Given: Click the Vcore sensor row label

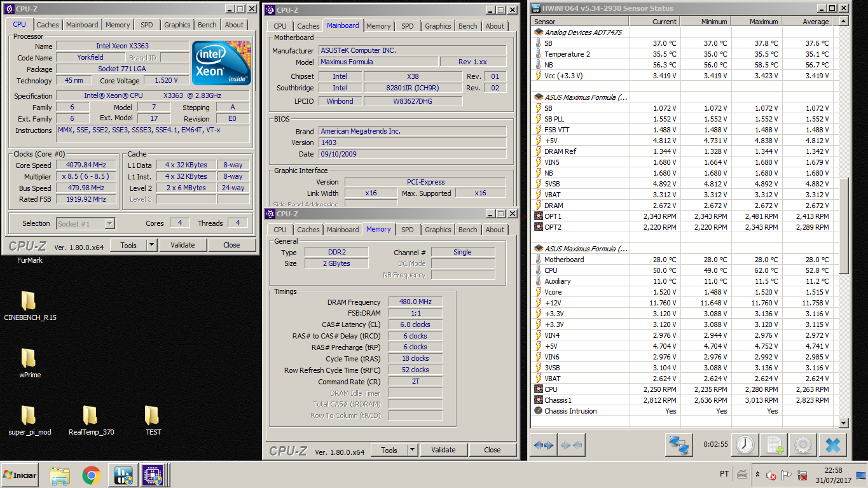Looking at the screenshot, I should click(x=553, y=292).
